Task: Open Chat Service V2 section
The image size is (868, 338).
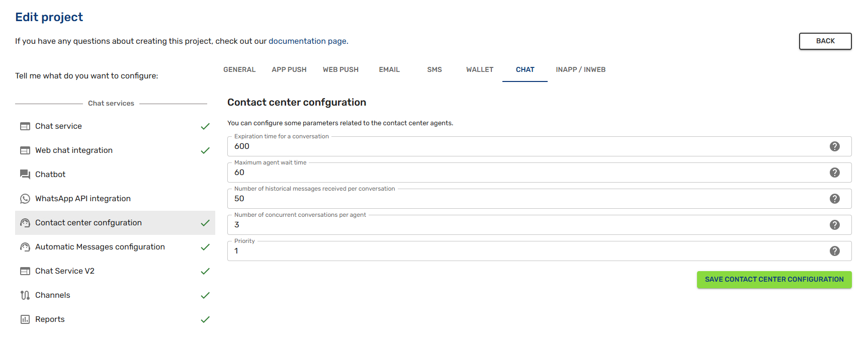Action: 115,271
